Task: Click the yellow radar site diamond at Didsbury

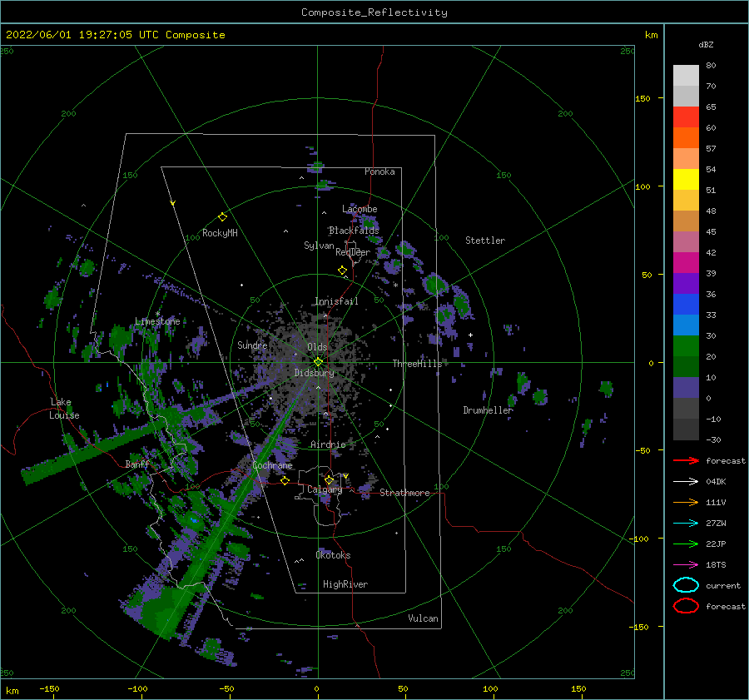Action: click(318, 362)
